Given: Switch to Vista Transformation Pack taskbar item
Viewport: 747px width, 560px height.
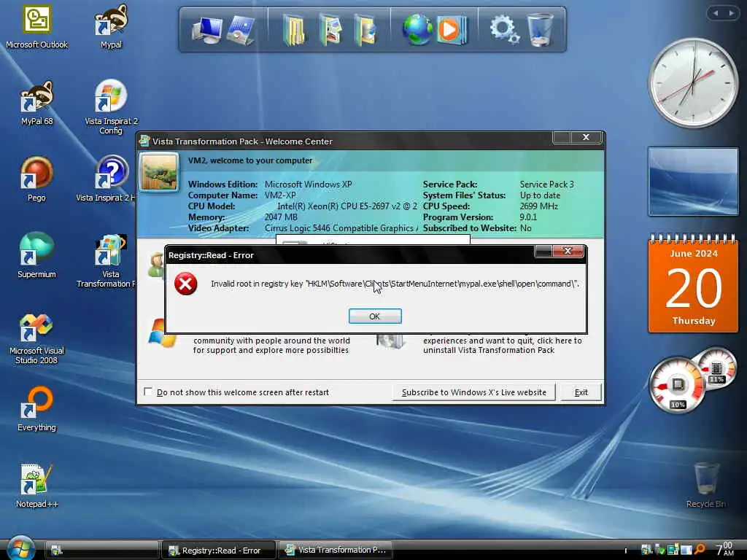Looking at the screenshot, I should (x=336, y=550).
